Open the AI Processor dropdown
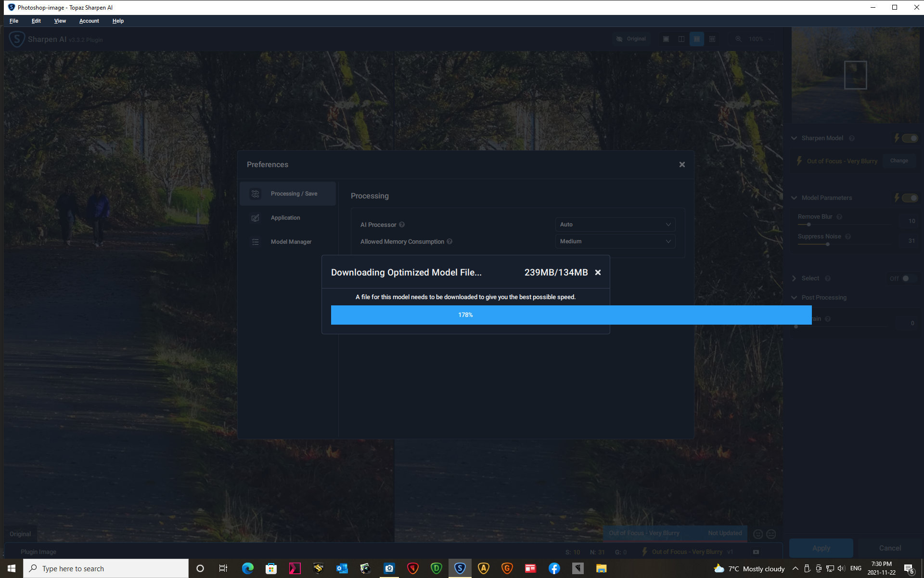Image resolution: width=924 pixels, height=578 pixels. pyautogui.click(x=615, y=224)
